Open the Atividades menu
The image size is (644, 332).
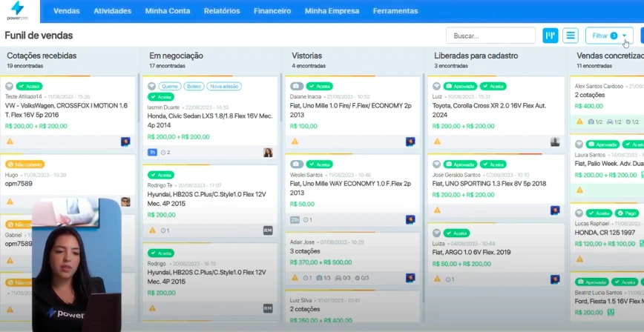click(113, 11)
